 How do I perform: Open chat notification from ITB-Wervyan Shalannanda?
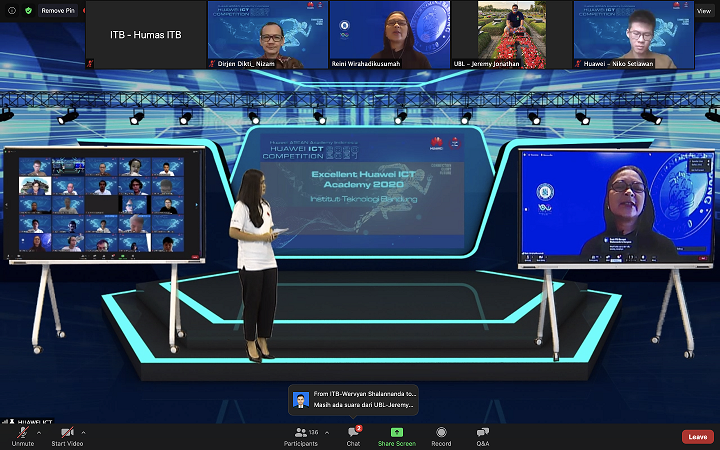[353, 399]
